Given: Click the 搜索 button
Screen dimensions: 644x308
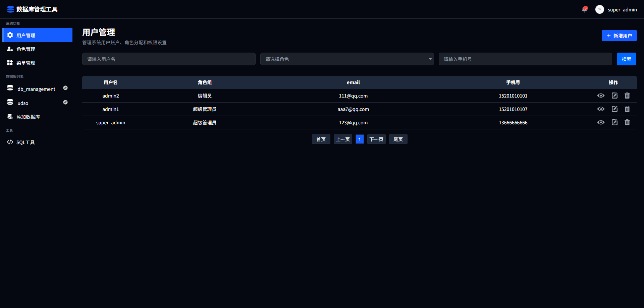Looking at the screenshot, I should (626, 59).
